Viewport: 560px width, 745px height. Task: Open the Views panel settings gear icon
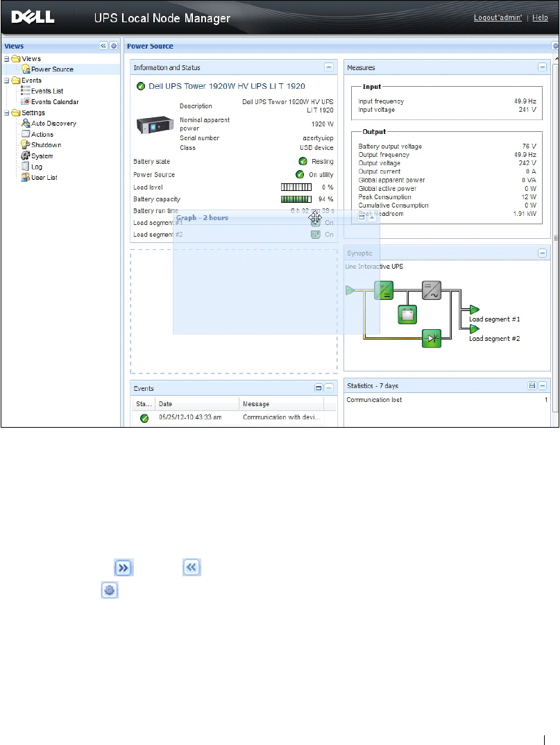(114, 46)
